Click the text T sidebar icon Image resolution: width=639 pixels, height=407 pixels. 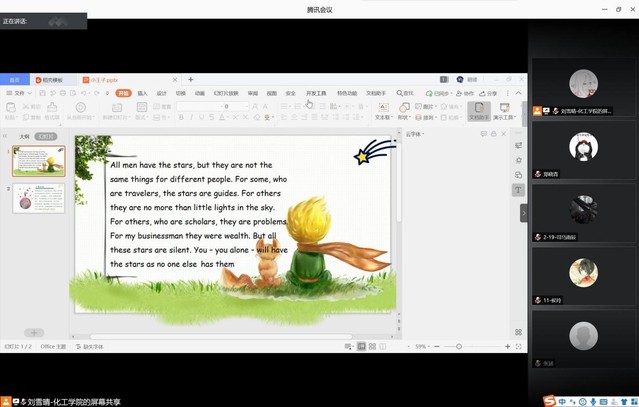[x=518, y=189]
